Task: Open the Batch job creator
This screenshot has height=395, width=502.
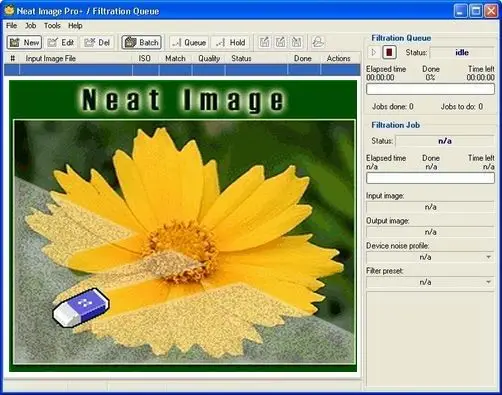Action: [141, 42]
